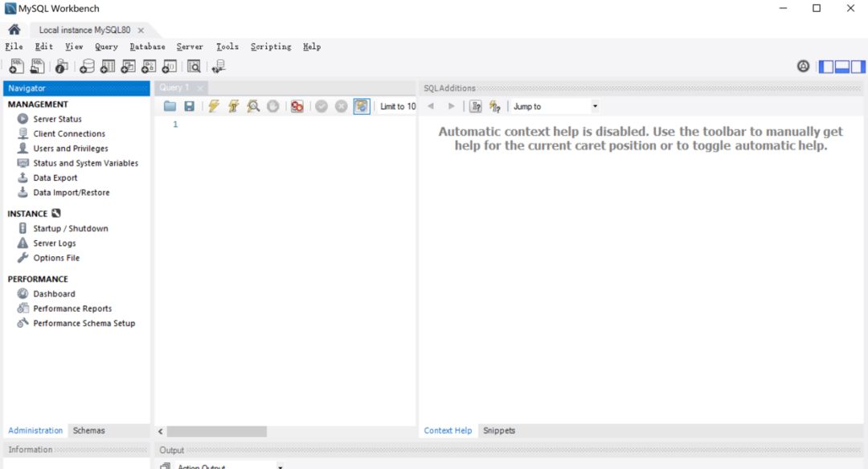The height and width of the screenshot is (469, 868).
Task: Open the performance Dashboard
Action: pos(54,294)
